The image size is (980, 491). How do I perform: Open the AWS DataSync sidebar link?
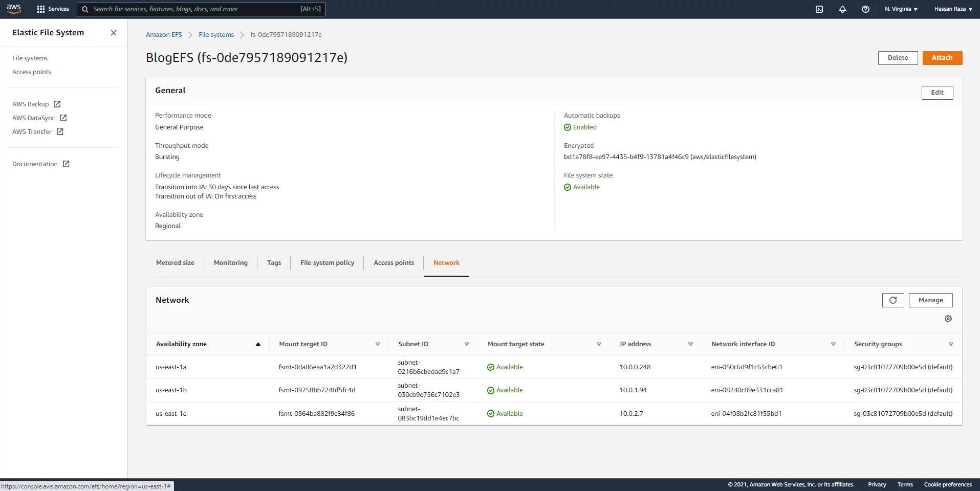(34, 118)
